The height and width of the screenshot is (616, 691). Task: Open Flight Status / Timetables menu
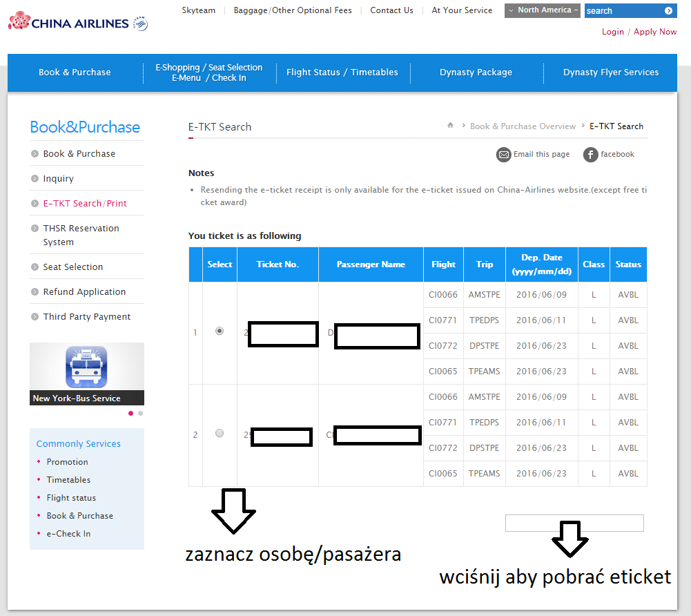point(342,73)
